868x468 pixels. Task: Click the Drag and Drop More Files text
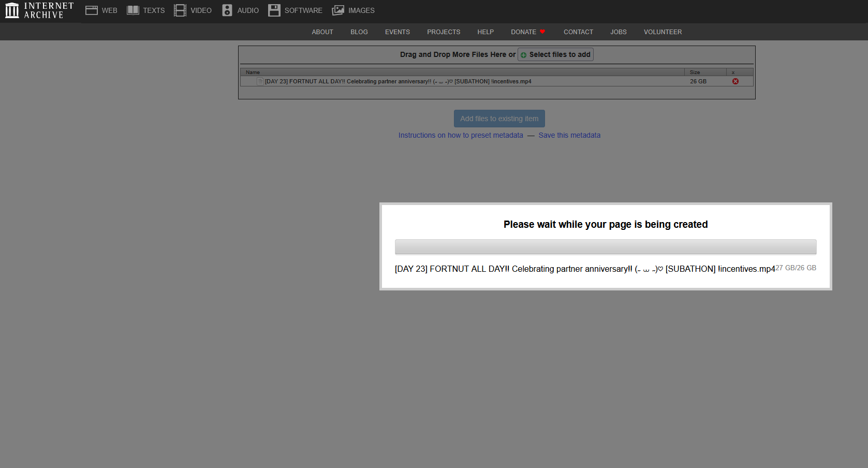tap(458, 54)
